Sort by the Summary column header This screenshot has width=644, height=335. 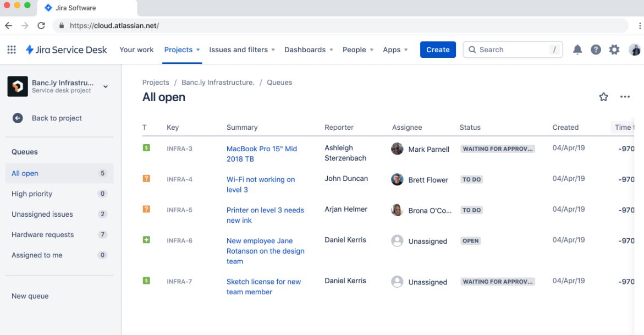click(242, 128)
